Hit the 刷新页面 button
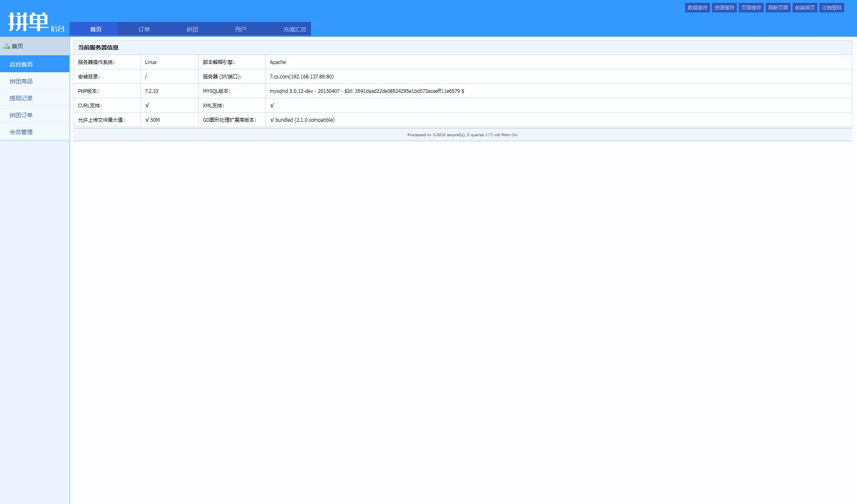Viewport: 857px width, 504px height. [x=778, y=8]
